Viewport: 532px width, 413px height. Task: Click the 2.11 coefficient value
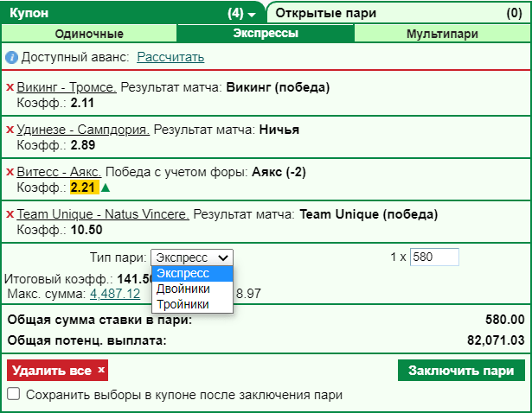click(82, 103)
